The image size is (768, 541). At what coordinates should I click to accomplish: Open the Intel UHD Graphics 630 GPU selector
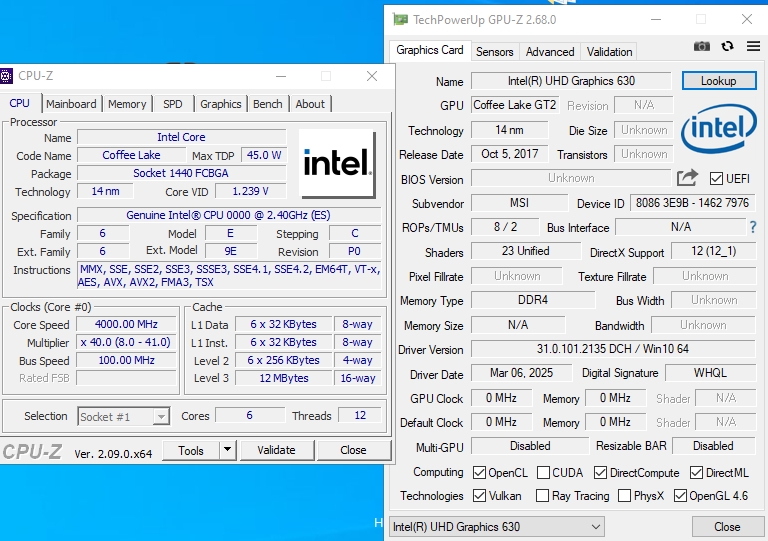coord(497,527)
